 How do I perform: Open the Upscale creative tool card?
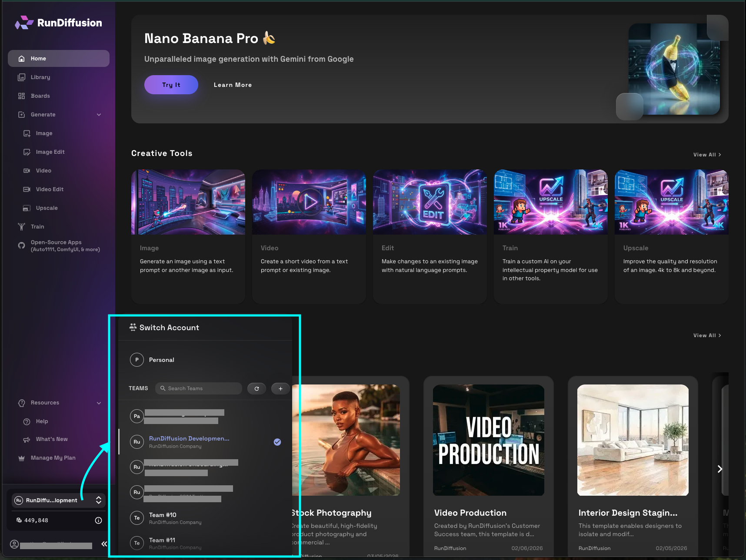coord(672,236)
